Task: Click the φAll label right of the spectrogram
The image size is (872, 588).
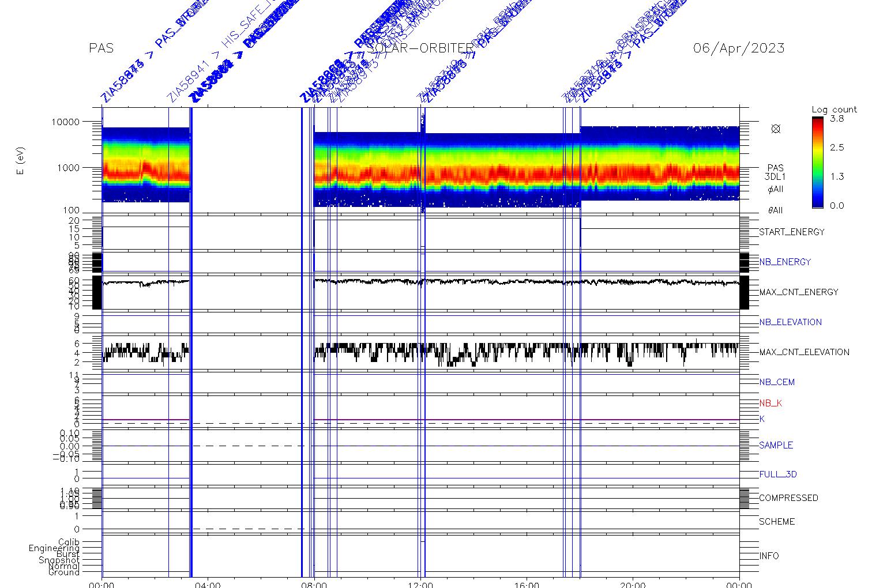Action: pyautogui.click(x=775, y=189)
